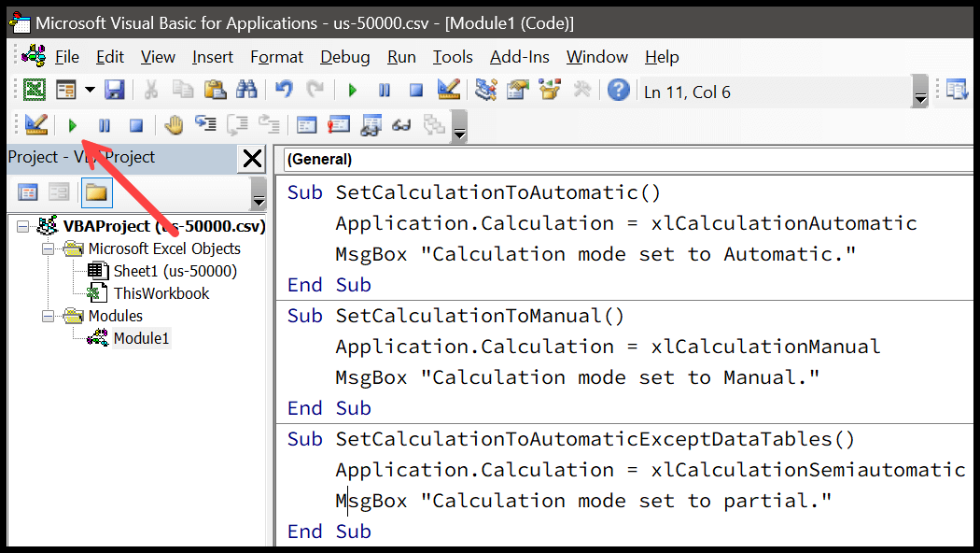Select ThisWorkbook in the project tree
980x553 pixels.
coord(161,293)
